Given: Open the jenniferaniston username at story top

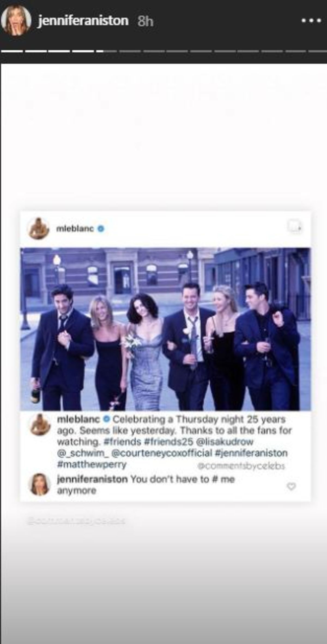Looking at the screenshot, I should (83, 21).
